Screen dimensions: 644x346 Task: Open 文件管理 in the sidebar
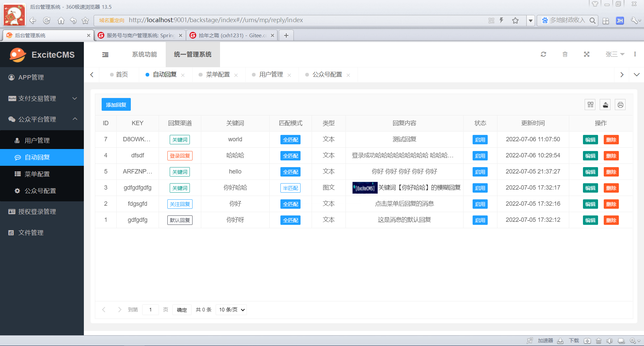pos(42,233)
